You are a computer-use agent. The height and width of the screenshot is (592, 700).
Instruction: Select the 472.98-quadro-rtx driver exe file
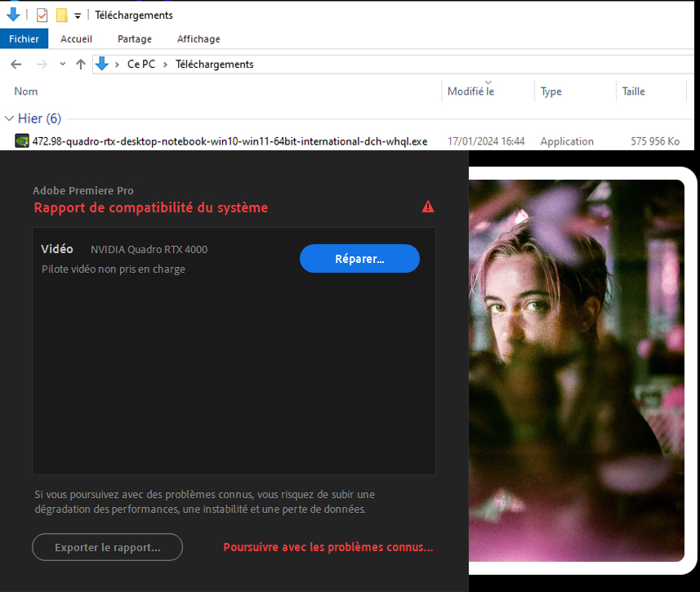point(230,141)
